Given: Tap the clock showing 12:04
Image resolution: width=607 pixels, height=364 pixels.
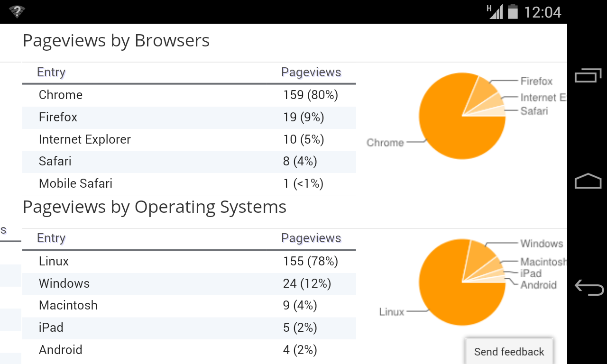Looking at the screenshot, I should 543,12.
